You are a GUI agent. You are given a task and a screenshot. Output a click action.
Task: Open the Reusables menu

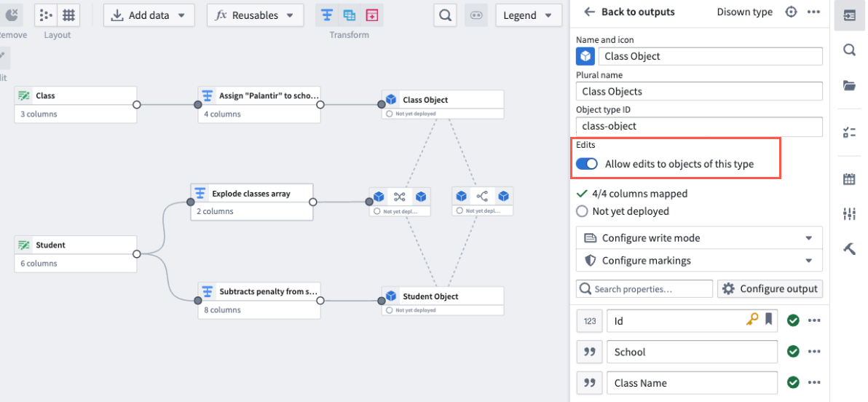tap(255, 15)
